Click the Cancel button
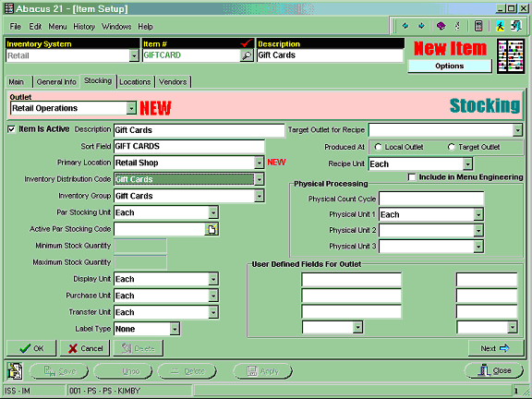532x399 pixels. coord(85,348)
